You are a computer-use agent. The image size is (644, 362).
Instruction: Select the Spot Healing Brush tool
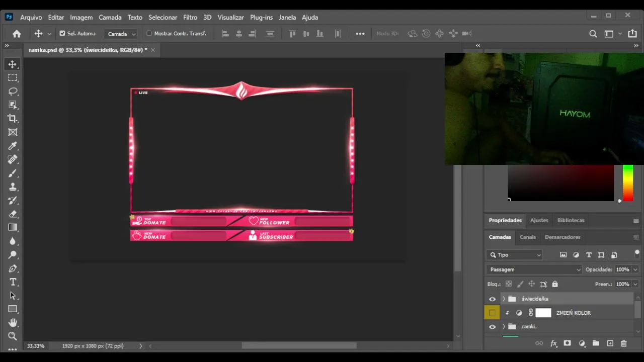pos(13,159)
